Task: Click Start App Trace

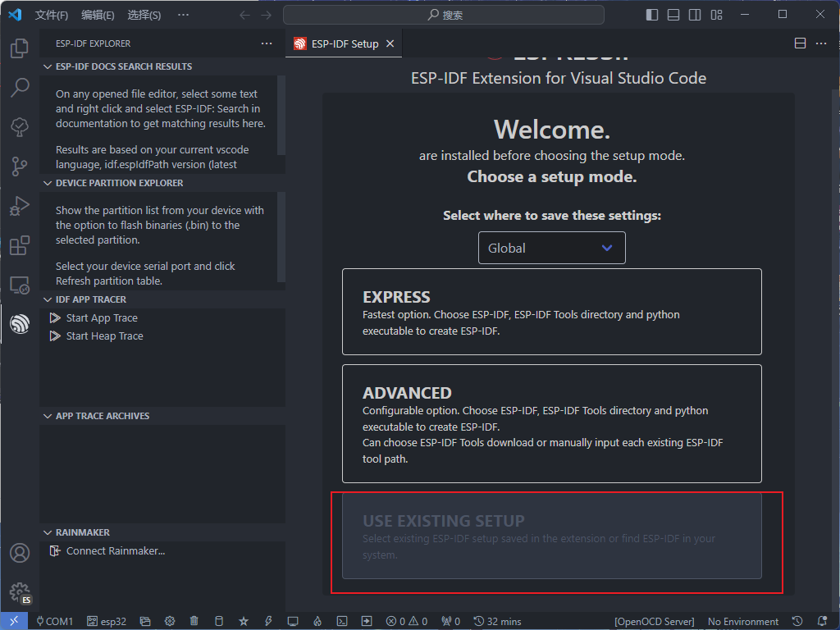Action: 102,318
